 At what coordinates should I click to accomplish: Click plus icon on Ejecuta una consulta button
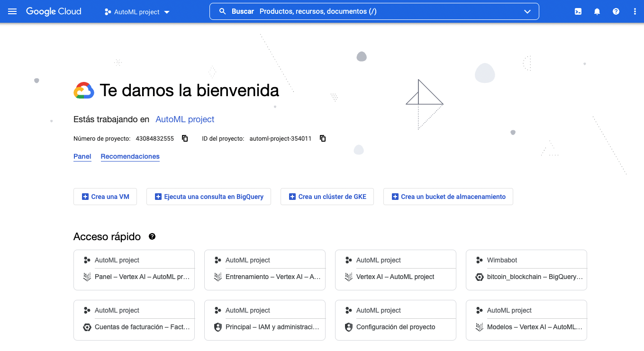pos(158,197)
